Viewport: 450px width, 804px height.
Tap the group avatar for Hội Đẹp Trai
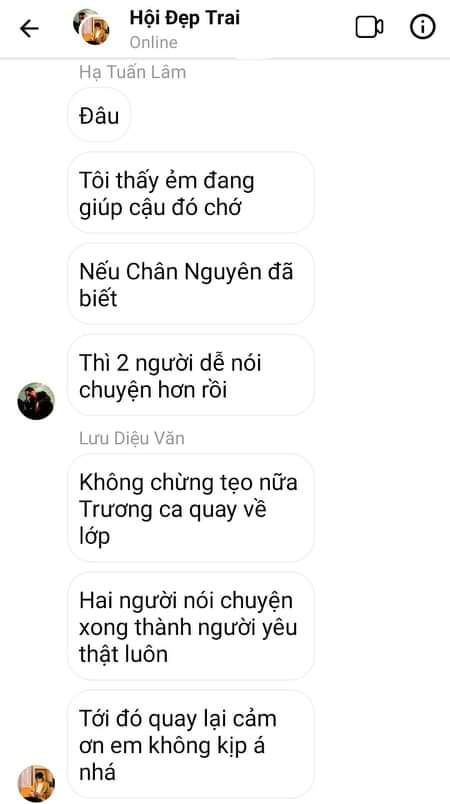click(91, 27)
